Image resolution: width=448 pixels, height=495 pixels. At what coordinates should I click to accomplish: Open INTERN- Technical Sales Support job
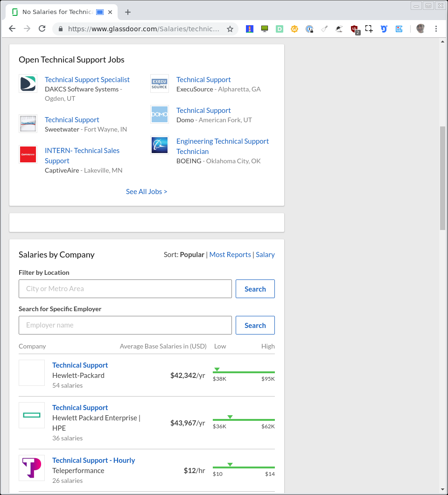coord(82,156)
